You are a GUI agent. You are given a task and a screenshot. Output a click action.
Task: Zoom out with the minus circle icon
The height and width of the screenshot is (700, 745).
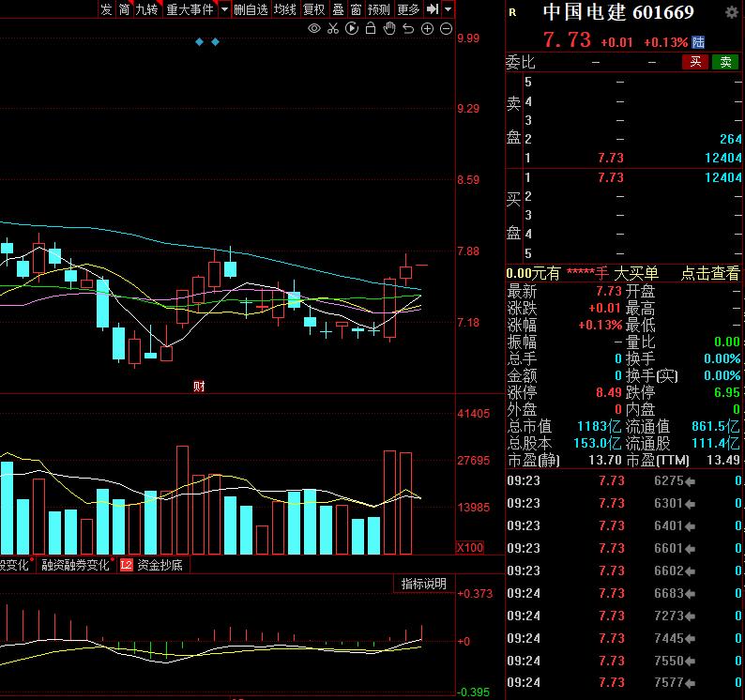click(x=445, y=29)
